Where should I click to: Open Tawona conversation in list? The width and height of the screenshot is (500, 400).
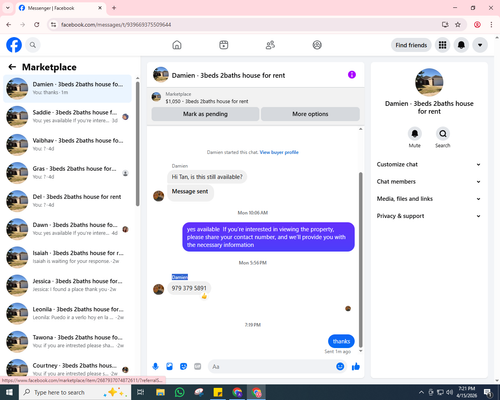point(67,342)
